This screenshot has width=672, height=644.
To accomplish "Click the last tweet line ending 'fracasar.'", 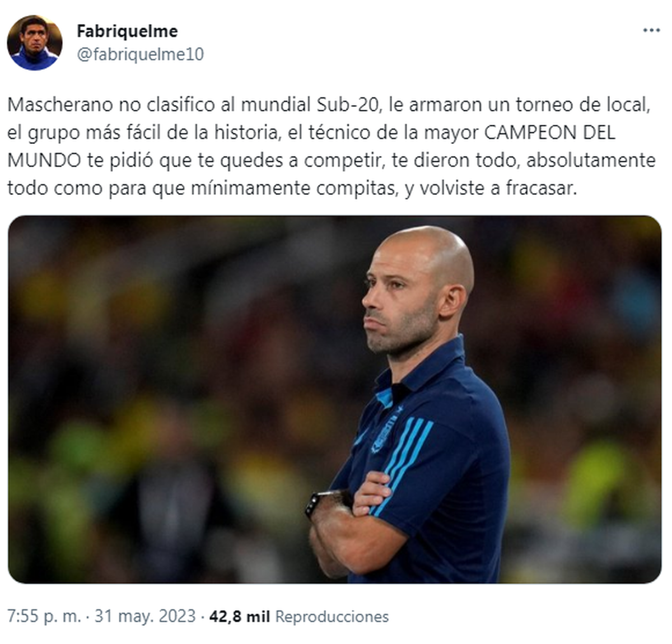I will click(x=292, y=188).
